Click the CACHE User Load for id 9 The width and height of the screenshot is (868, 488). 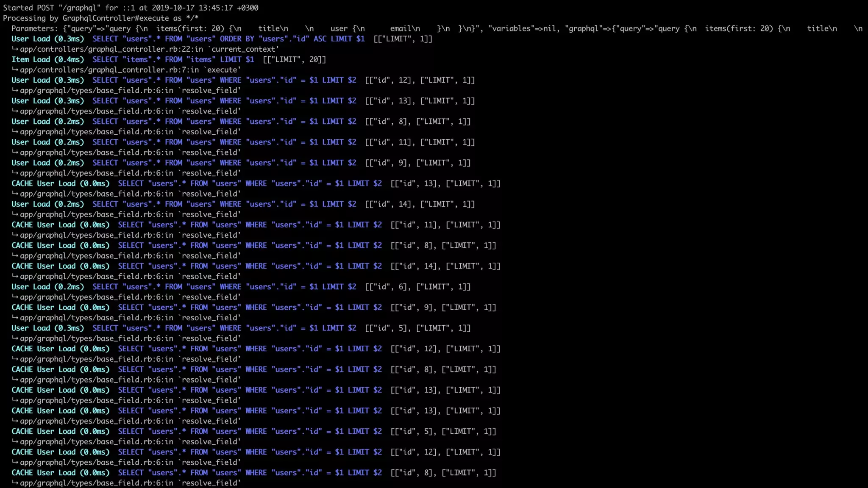250,308
